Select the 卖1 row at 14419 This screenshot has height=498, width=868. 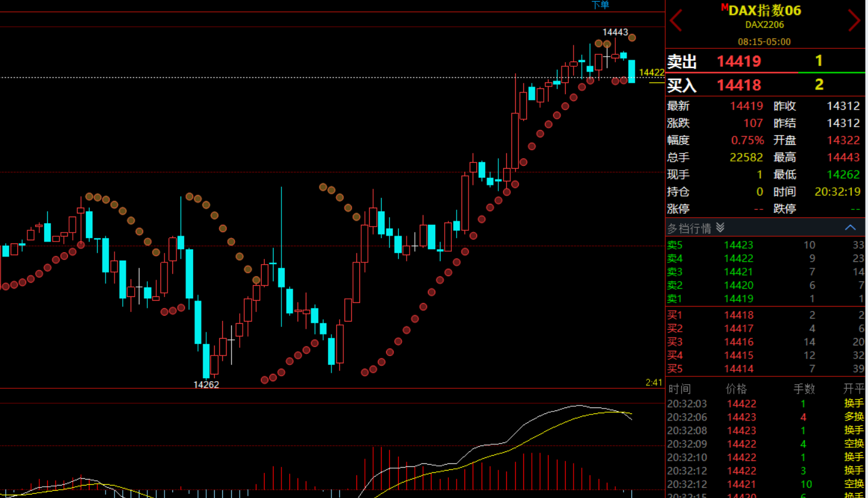(765, 299)
